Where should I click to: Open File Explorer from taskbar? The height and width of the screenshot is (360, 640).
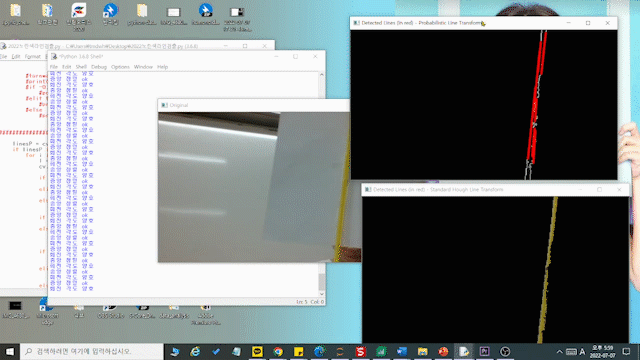(x=422, y=351)
